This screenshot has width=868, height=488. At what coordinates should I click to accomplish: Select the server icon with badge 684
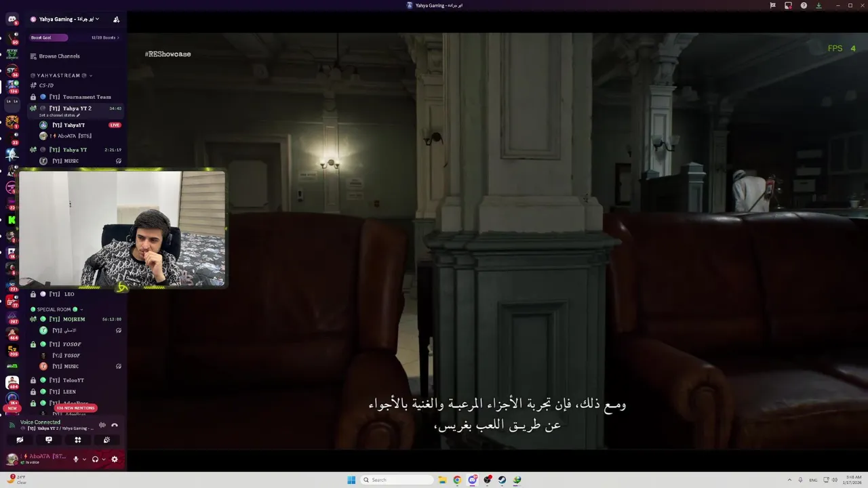click(12, 383)
